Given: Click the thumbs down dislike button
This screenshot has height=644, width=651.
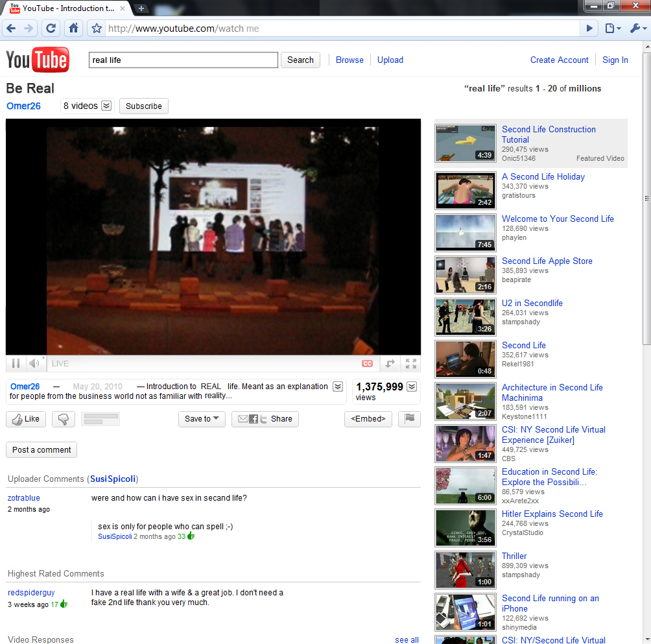Looking at the screenshot, I should pyautogui.click(x=64, y=419).
